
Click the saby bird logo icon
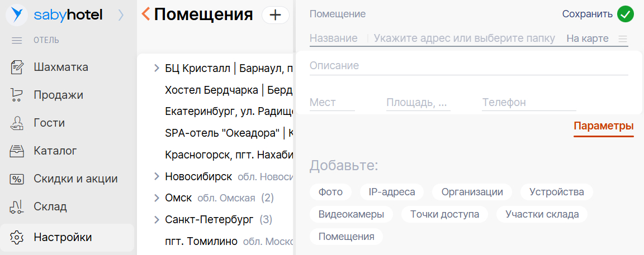(x=17, y=15)
